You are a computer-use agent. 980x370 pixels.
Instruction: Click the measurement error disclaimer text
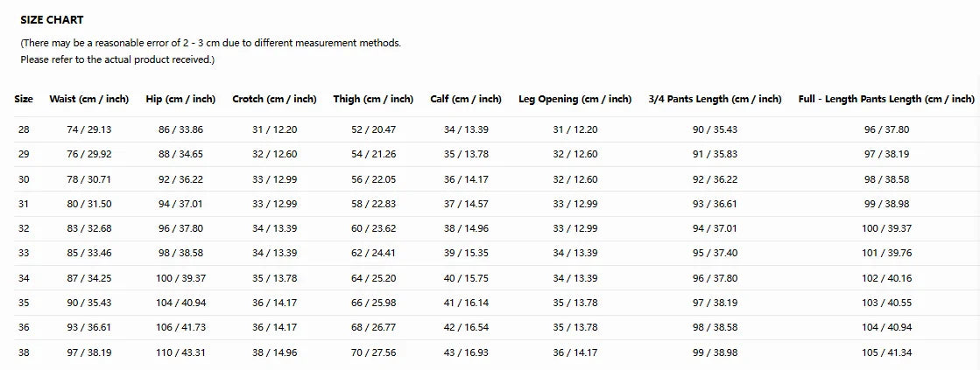210,52
